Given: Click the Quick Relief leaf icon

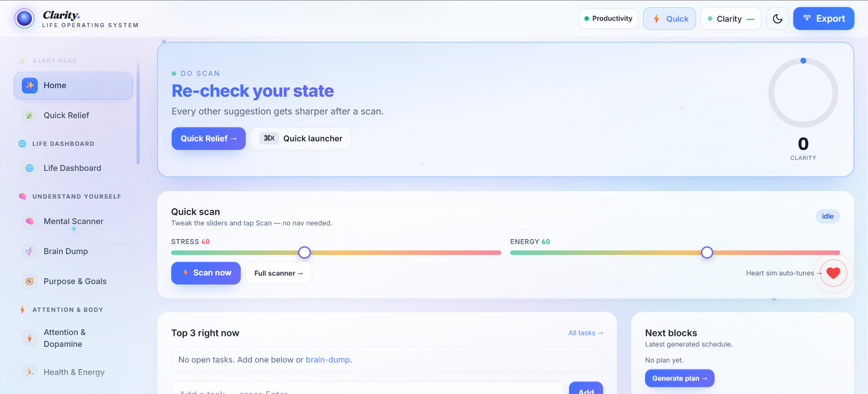Looking at the screenshot, I should (x=30, y=115).
